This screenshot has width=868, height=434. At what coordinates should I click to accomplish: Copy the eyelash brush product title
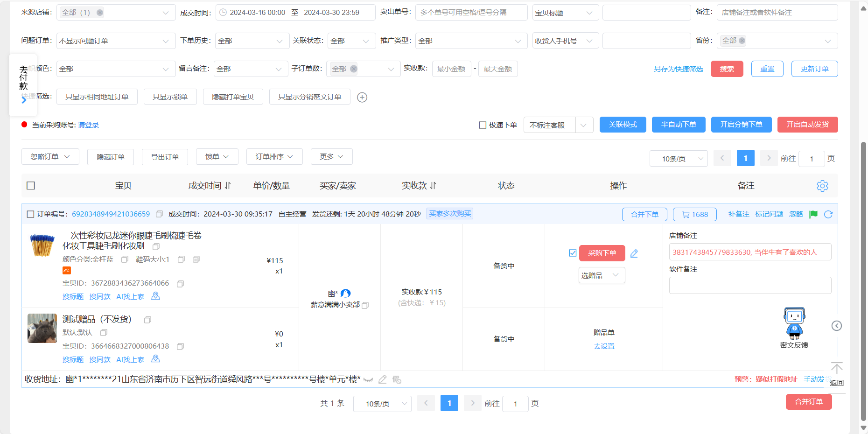coord(156,246)
